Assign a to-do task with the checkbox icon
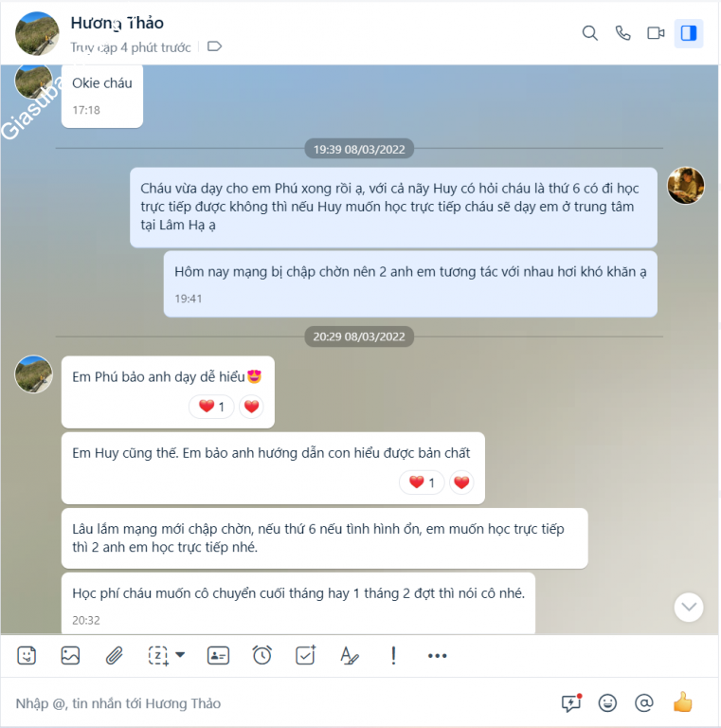 point(306,656)
